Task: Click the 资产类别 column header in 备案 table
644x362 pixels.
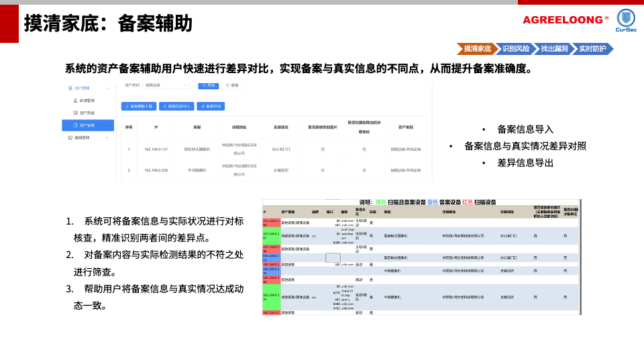Action: (x=405, y=127)
